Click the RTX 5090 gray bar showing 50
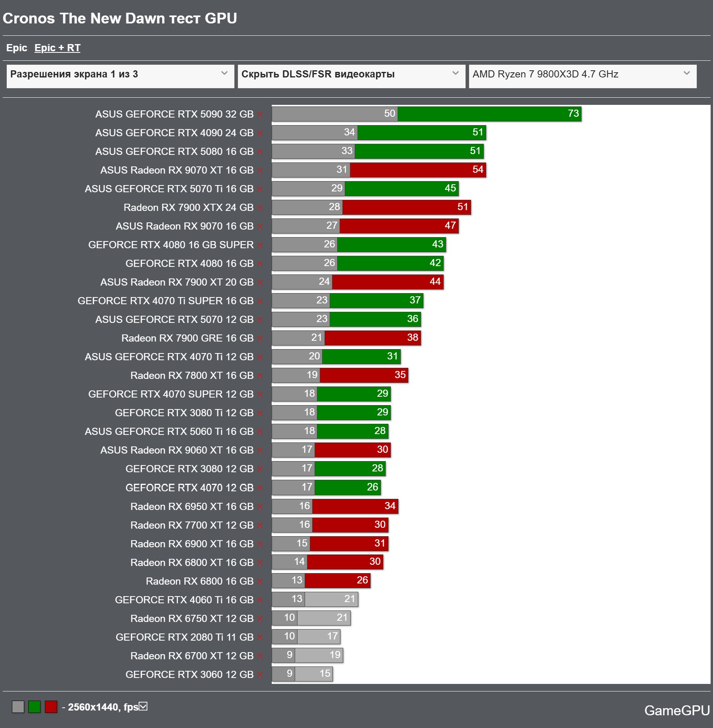This screenshot has width=713, height=728. coord(335,114)
